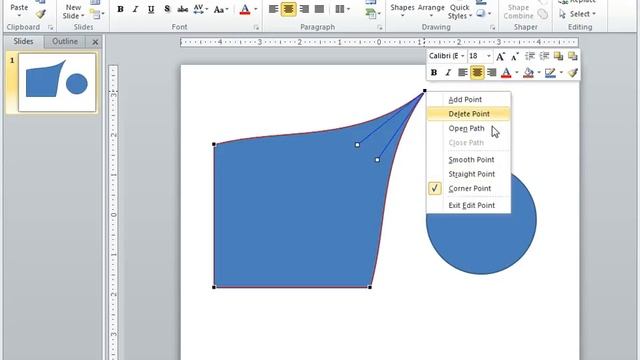
Task: Open the Columns dropdown
Action: coord(342,9)
